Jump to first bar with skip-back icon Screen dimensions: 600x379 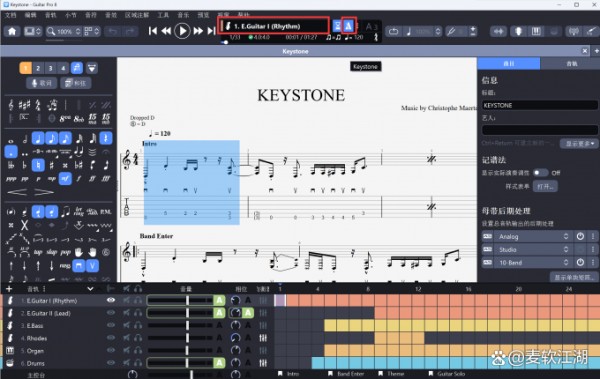coord(153,31)
